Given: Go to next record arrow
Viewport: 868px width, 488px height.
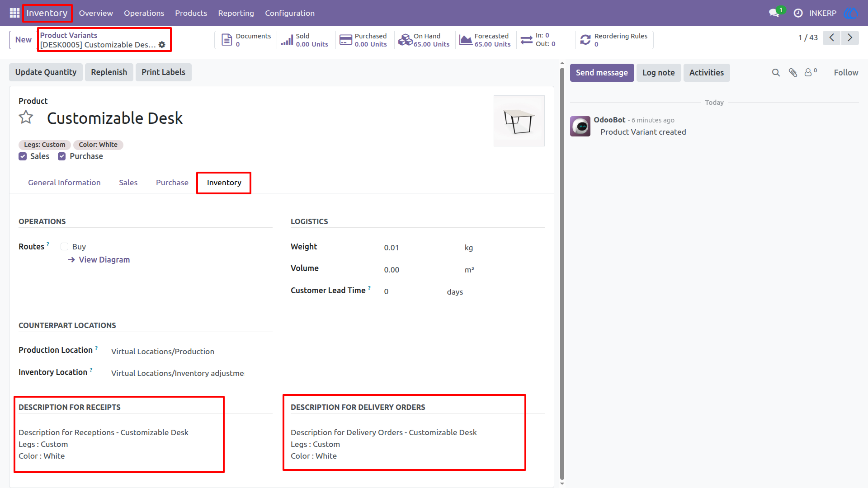Looking at the screenshot, I should [x=850, y=38].
